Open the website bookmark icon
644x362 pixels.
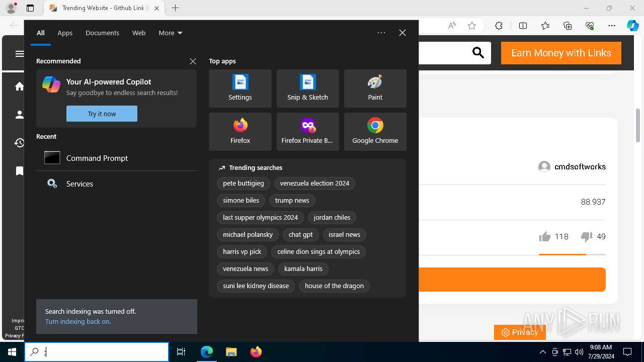[20, 171]
